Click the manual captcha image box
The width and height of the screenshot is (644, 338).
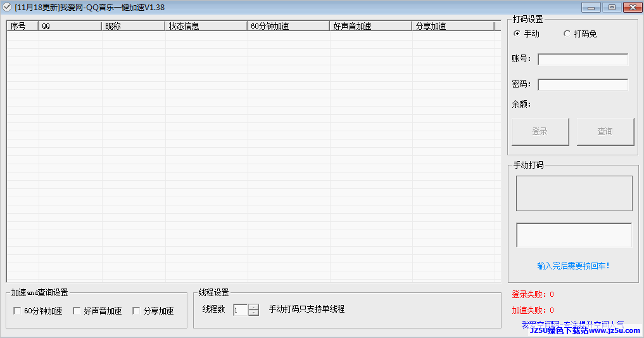(x=574, y=193)
